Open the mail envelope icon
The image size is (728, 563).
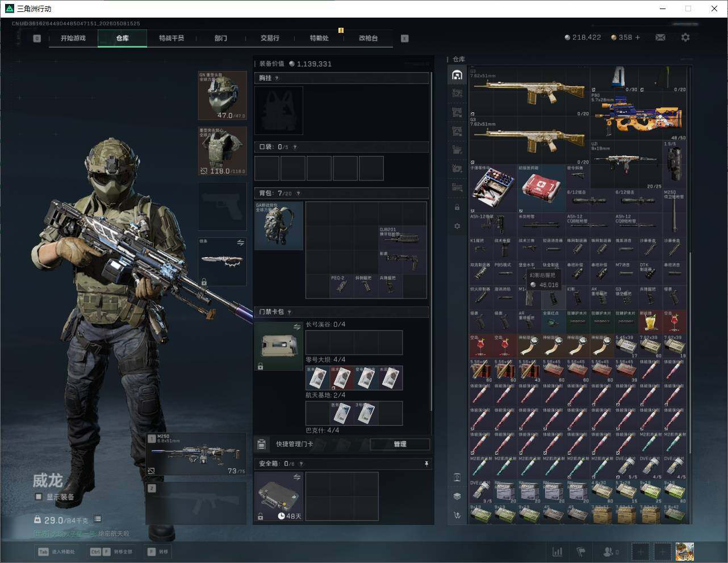point(660,37)
